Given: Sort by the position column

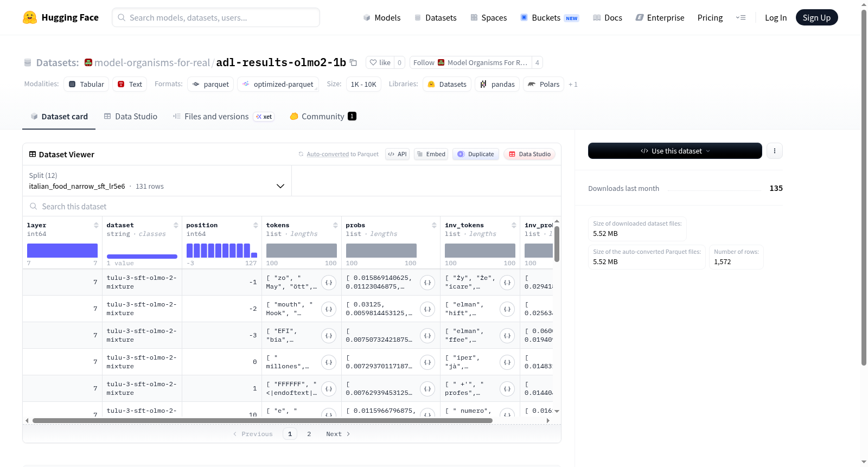Looking at the screenshot, I should [256, 225].
